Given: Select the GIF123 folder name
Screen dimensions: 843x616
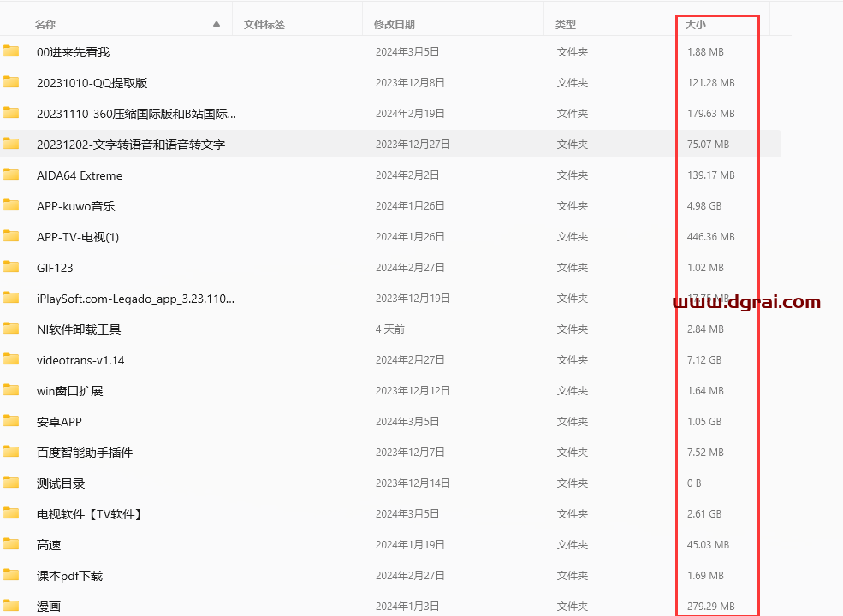Looking at the screenshot, I should point(55,268).
